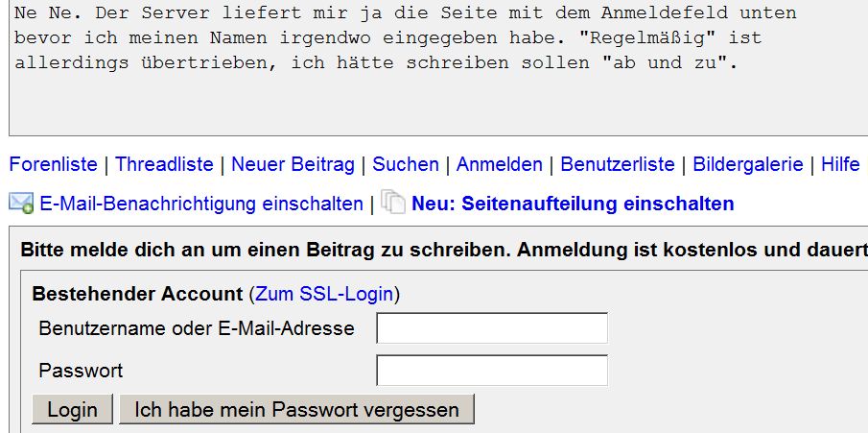This screenshot has width=868, height=433.
Task: Open the Bildergalerie
Action: [748, 164]
